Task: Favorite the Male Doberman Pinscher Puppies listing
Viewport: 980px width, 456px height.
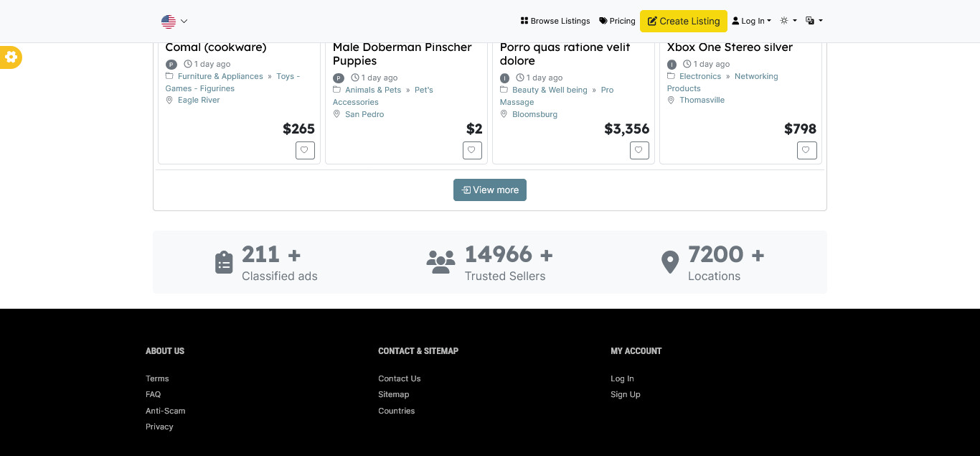Action: (x=472, y=150)
